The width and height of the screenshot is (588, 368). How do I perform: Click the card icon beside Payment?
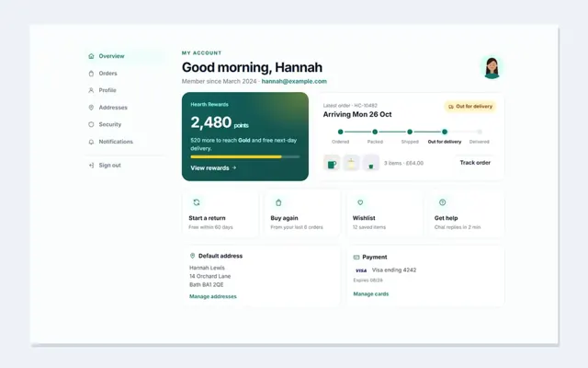[356, 258]
